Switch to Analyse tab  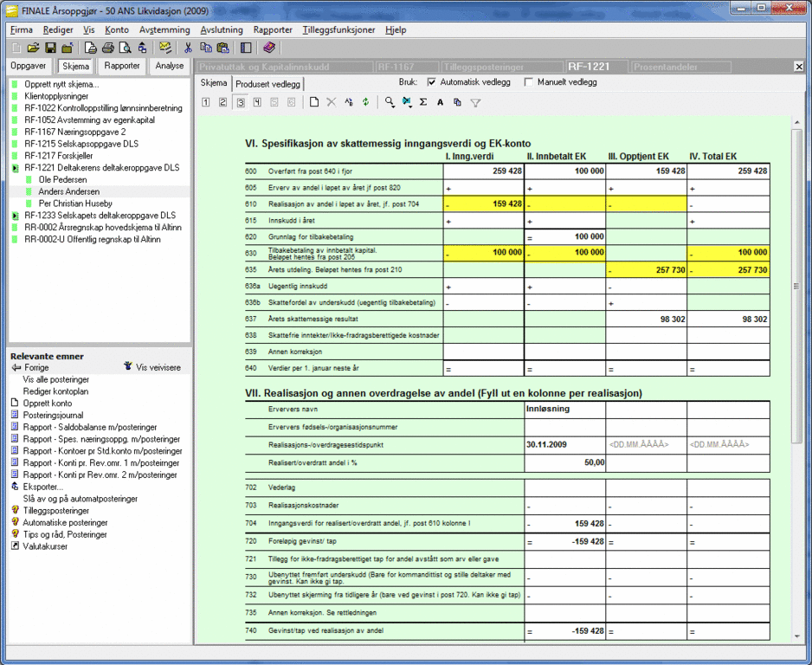click(170, 66)
